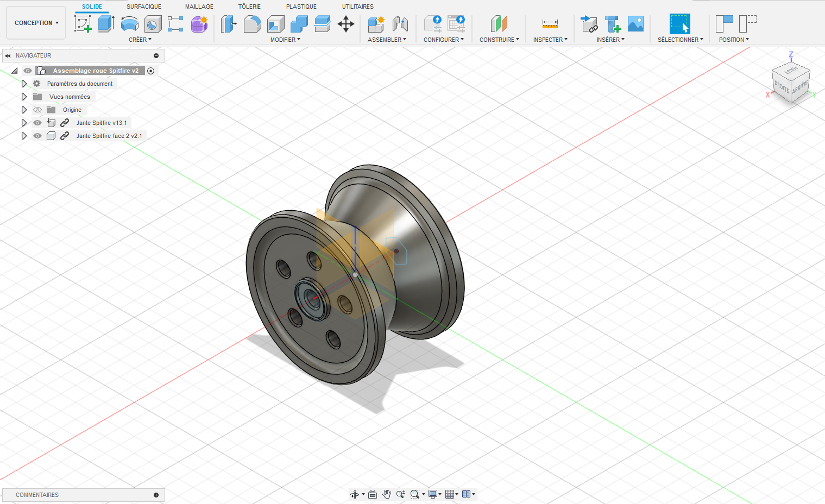Screen dimensions: 825x504
Task: Click the Insert Derive icon
Action: pyautogui.click(x=589, y=24)
